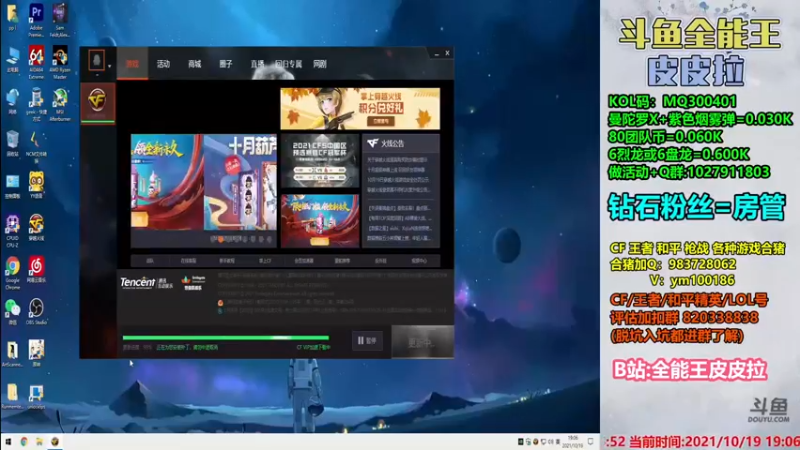The height and width of the screenshot is (450, 800).
Task: Open AIDA64 Extreme desktop shortcut
Action: pos(36,62)
